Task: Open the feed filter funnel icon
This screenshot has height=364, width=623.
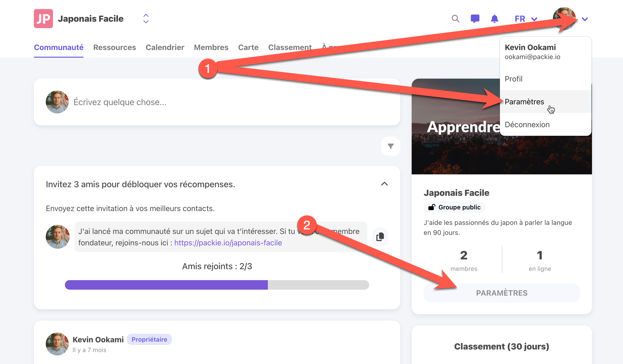Action: (390, 146)
